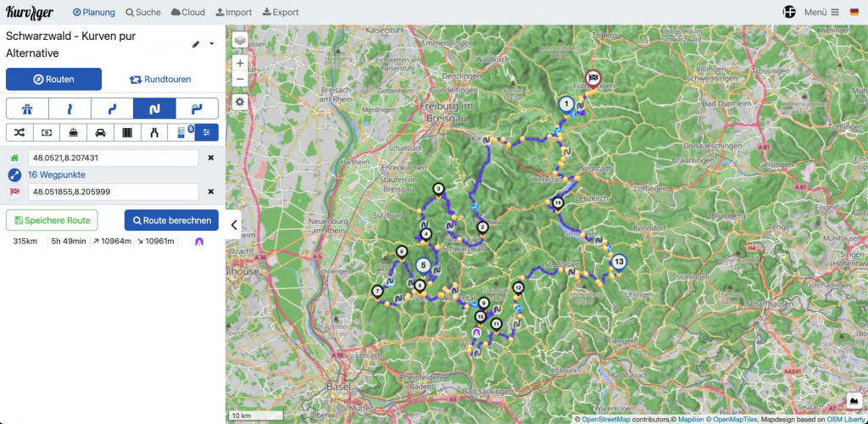
Task: Toggle avoid ferries option
Action: click(x=75, y=132)
